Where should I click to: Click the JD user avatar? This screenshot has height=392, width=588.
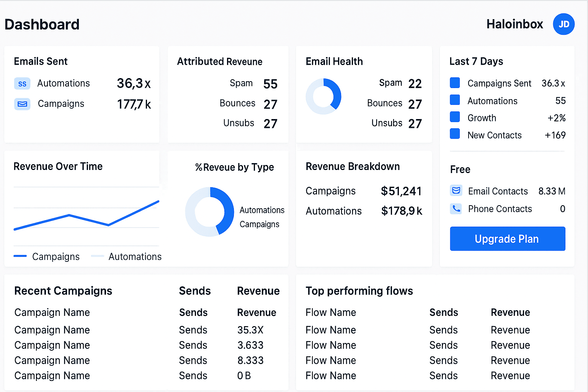click(563, 24)
